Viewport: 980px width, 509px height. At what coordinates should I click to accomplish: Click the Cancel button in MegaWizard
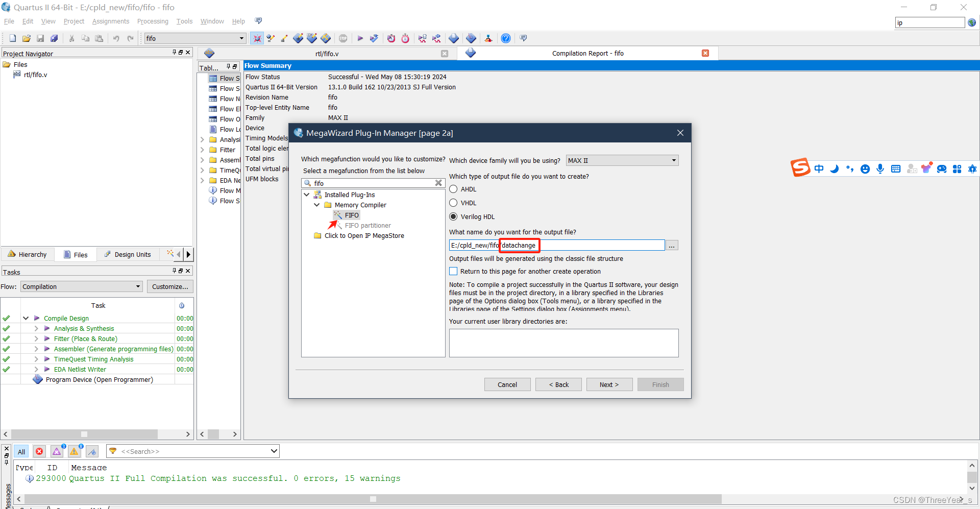(x=507, y=384)
